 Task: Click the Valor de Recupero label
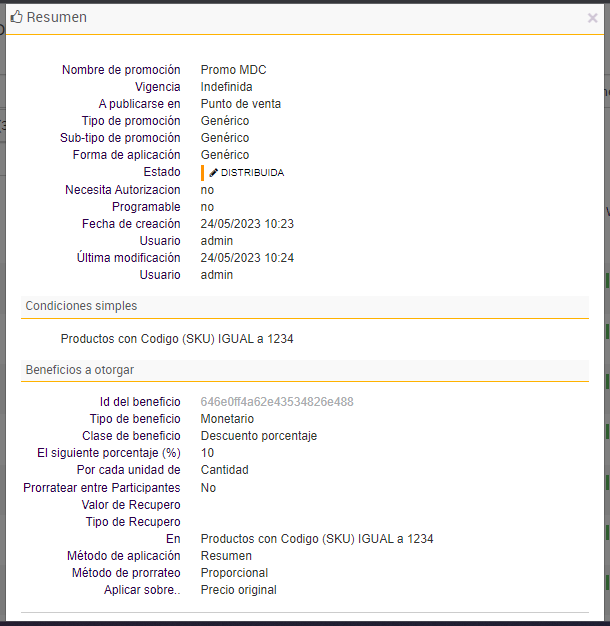click(x=131, y=505)
